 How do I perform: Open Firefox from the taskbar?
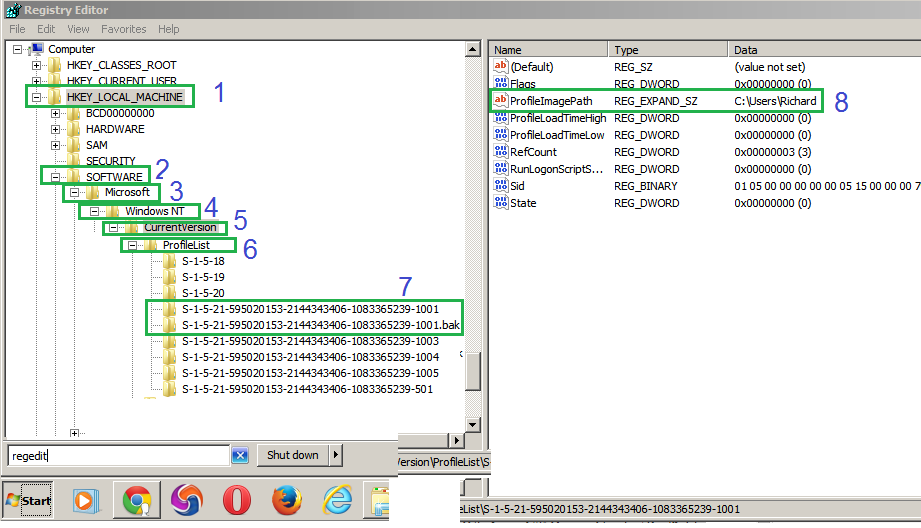pos(287,500)
